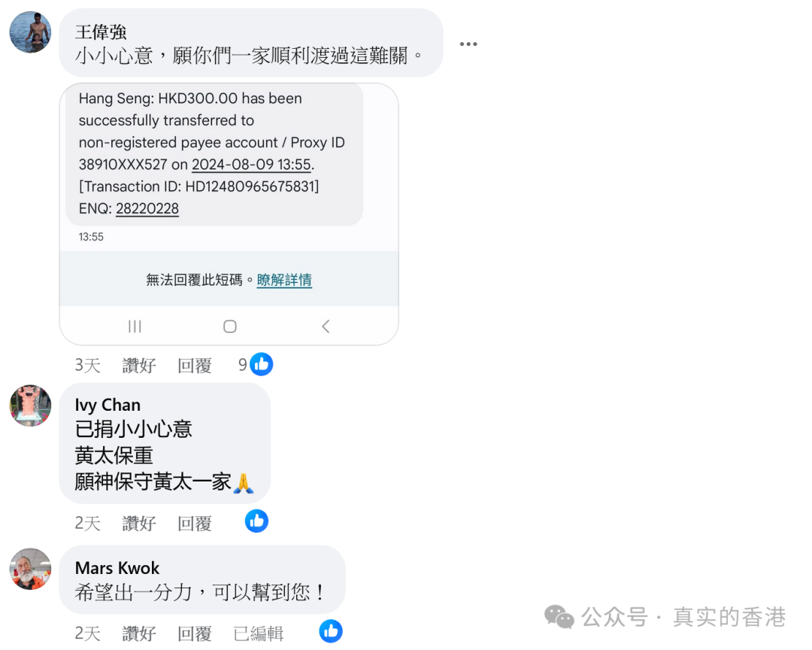Tap the Android home button icon
This screenshot has width=812, height=650.
[x=230, y=326]
